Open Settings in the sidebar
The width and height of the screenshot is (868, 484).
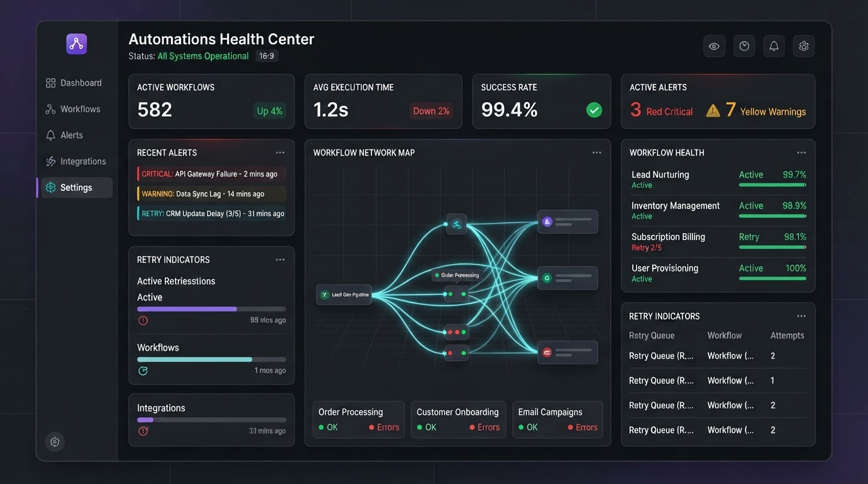[x=76, y=188]
